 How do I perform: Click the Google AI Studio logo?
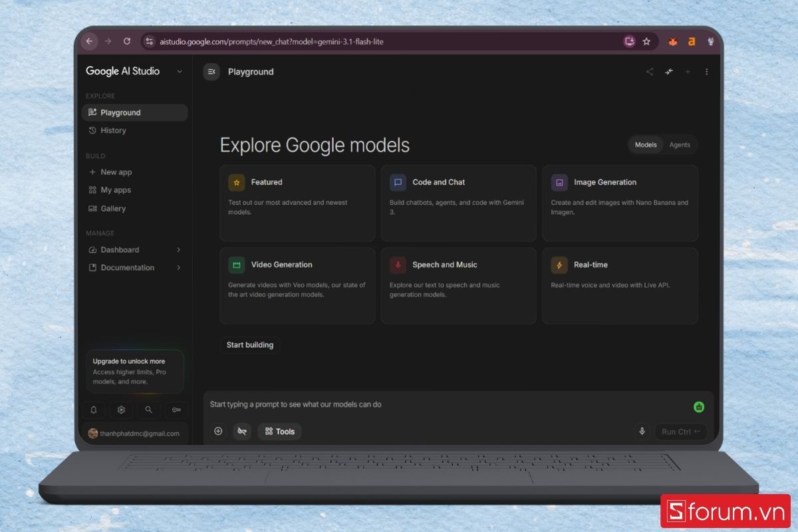(122, 71)
